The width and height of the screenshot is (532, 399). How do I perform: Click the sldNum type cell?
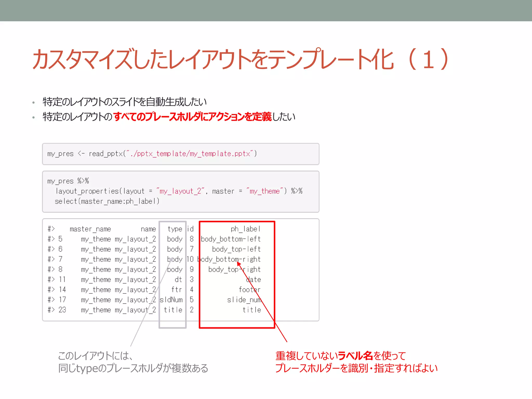click(171, 300)
